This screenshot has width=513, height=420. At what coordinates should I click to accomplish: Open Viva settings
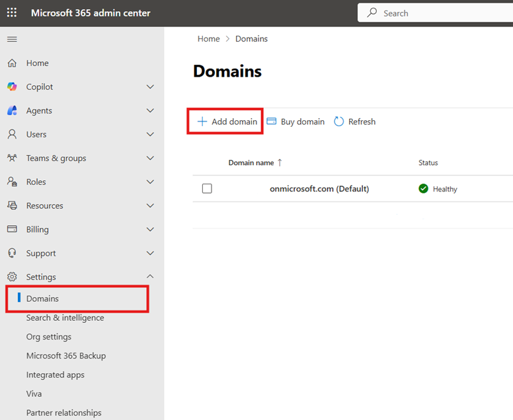coord(34,394)
